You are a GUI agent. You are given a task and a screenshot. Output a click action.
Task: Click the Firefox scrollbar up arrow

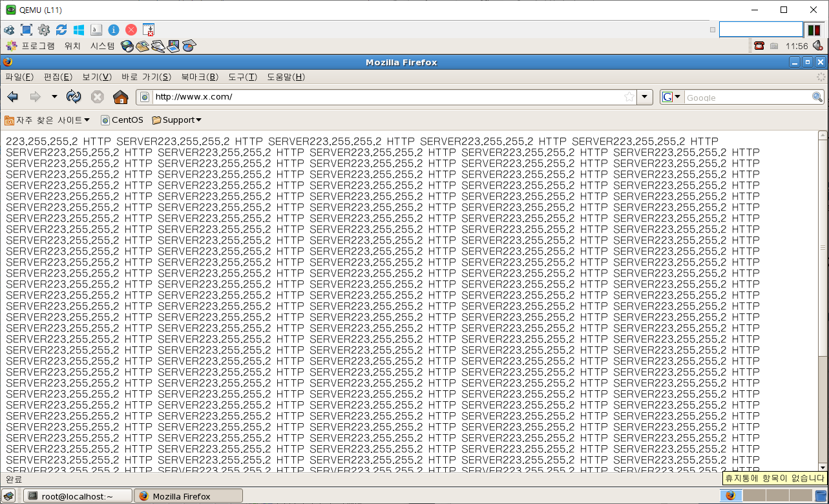tap(823, 136)
